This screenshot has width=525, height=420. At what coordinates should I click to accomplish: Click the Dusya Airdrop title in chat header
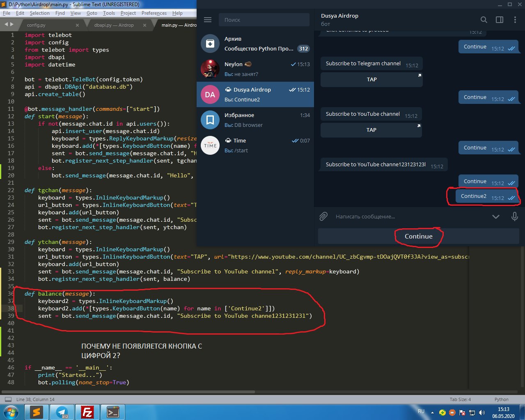339,16
